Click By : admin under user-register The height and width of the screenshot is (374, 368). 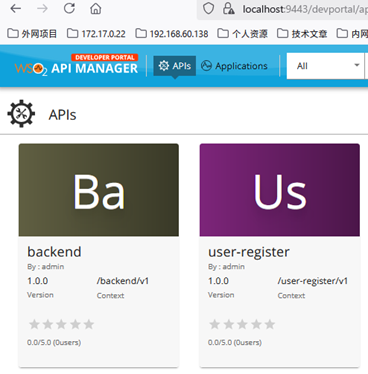pos(227,267)
